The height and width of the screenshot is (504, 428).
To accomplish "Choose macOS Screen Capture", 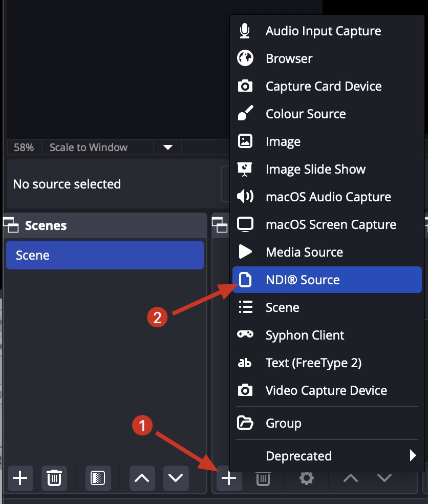I will pyautogui.click(x=330, y=224).
